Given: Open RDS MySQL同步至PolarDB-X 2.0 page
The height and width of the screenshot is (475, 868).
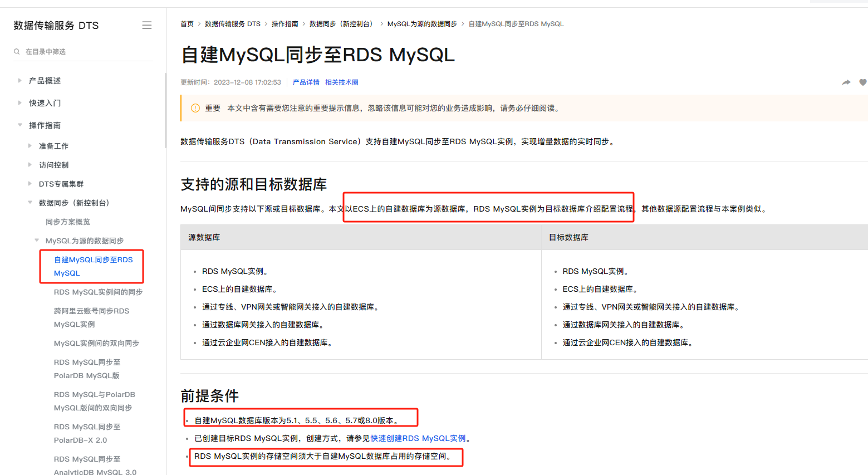Looking at the screenshot, I should pyautogui.click(x=87, y=433).
